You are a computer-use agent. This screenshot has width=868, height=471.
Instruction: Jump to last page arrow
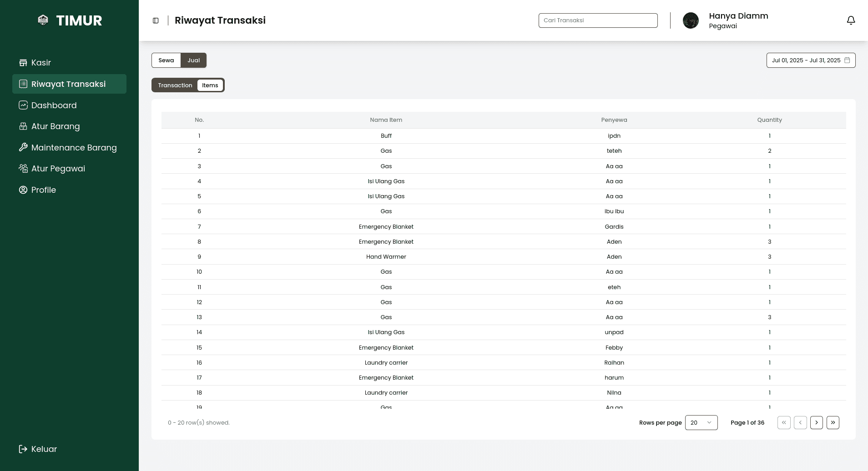point(833,422)
